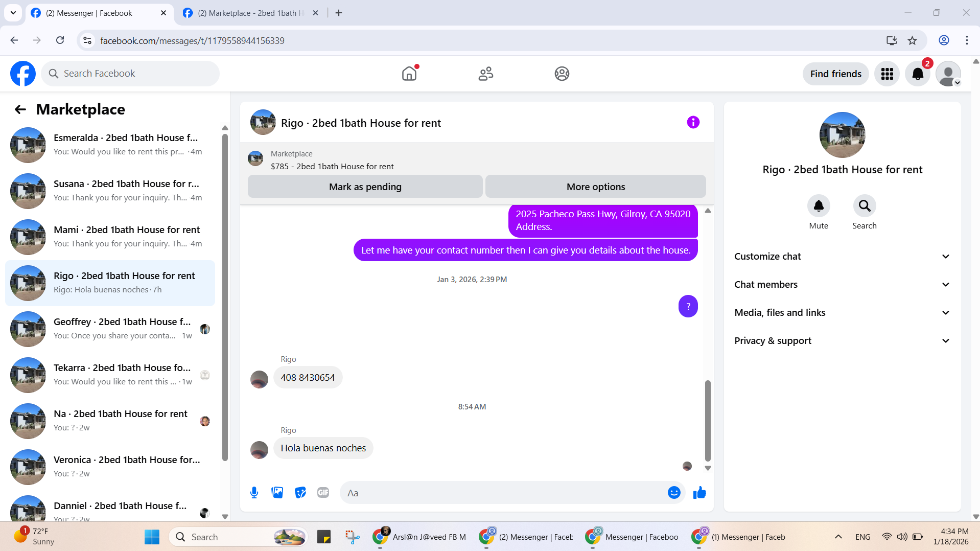980x551 pixels.
Task: Expand Media, files and links section
Action: 842,313
